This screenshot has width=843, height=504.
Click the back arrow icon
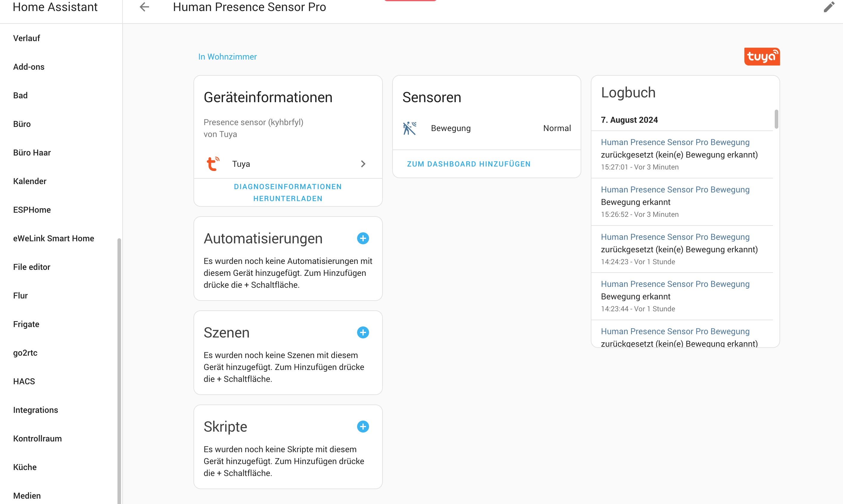tap(144, 7)
